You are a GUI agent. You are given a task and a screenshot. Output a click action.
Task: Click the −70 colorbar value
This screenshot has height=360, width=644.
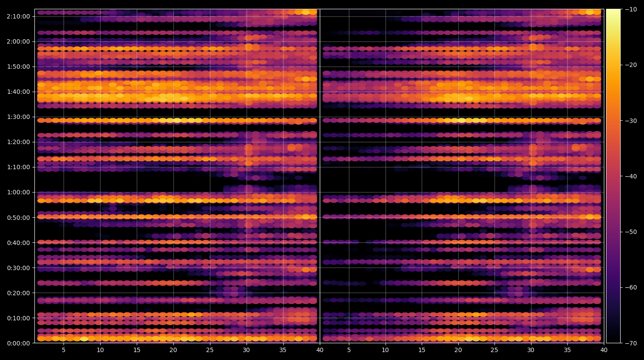coord(631,343)
